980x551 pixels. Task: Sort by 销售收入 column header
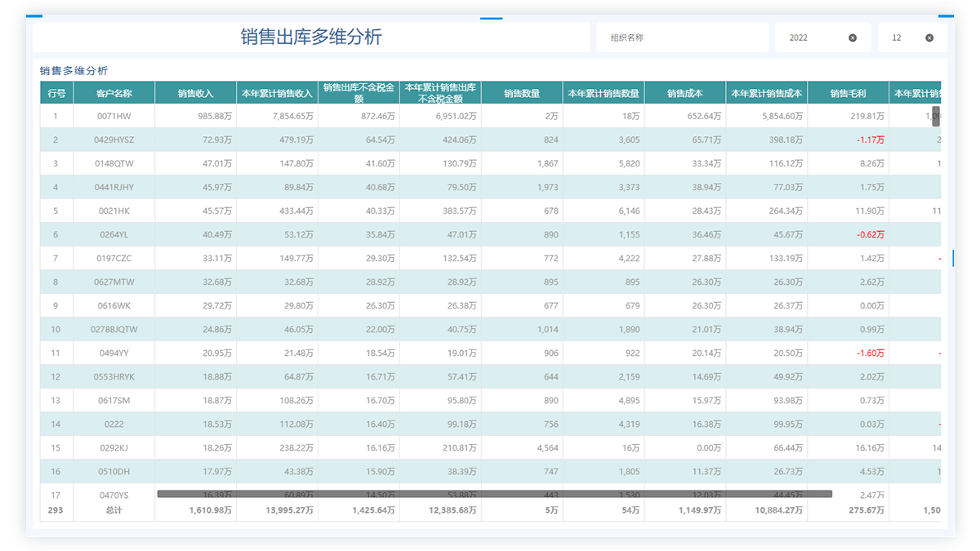195,93
